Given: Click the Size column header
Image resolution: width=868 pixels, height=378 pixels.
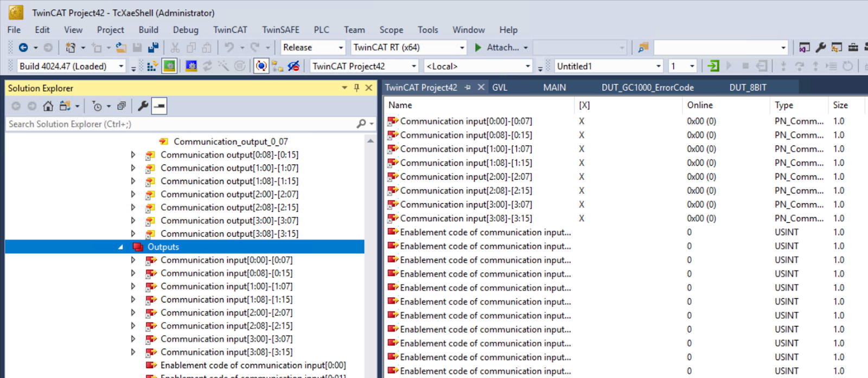Looking at the screenshot, I should 848,105.
